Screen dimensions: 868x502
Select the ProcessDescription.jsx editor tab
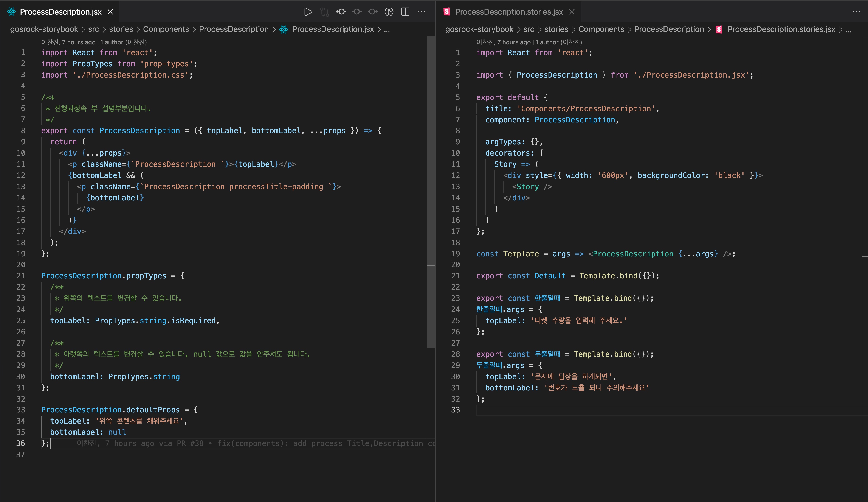61,12
